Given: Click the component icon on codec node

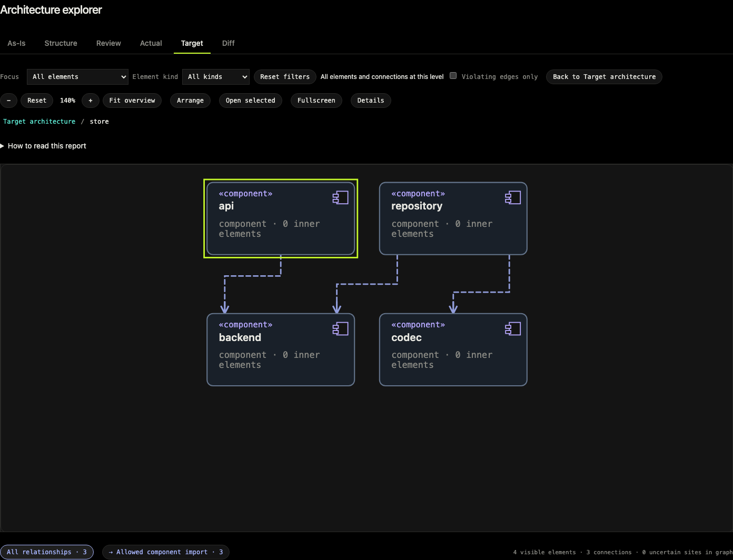Looking at the screenshot, I should click(x=513, y=329).
